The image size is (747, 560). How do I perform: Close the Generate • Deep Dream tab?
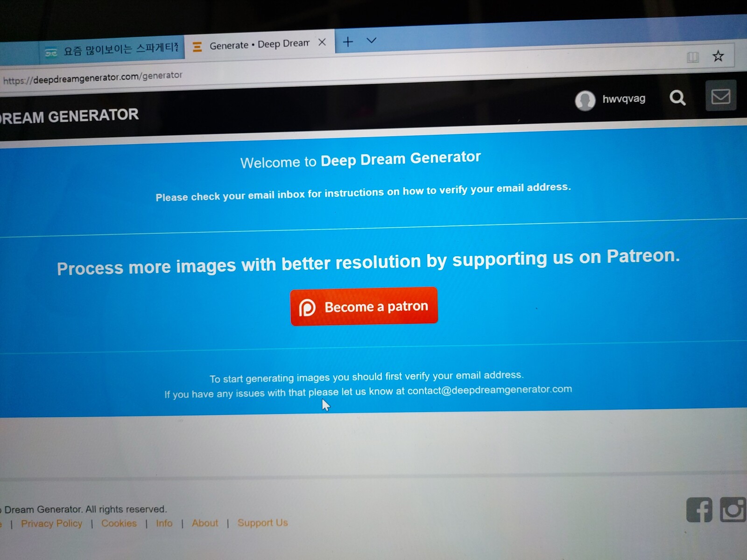click(x=322, y=42)
